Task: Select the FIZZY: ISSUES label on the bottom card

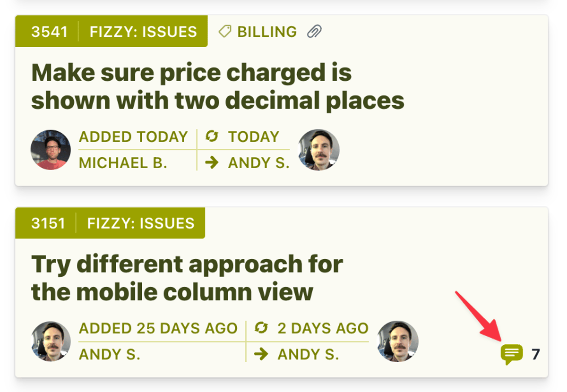Action: pyautogui.click(x=140, y=223)
